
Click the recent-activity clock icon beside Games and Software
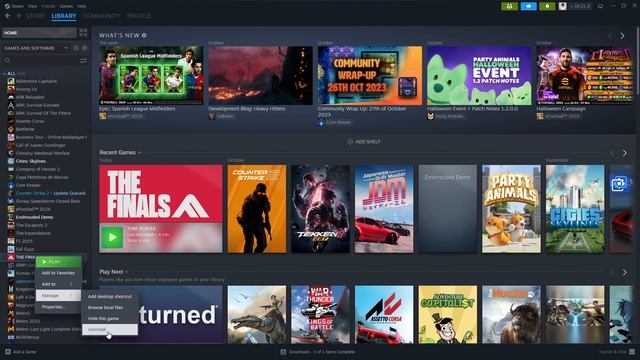pos(76,48)
